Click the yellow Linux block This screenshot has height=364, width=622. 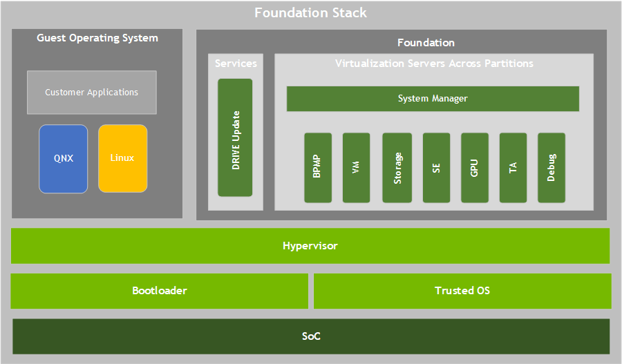[x=122, y=158]
